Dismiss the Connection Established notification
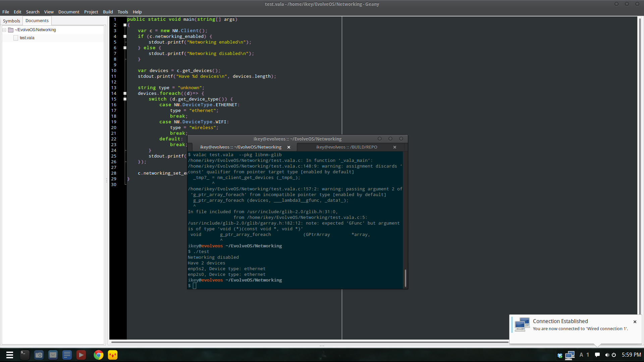The height and width of the screenshot is (362, 644). coord(635,322)
